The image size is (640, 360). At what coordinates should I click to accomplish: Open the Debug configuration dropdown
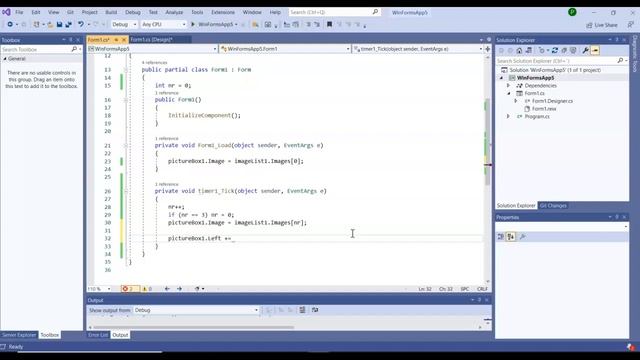point(124,24)
